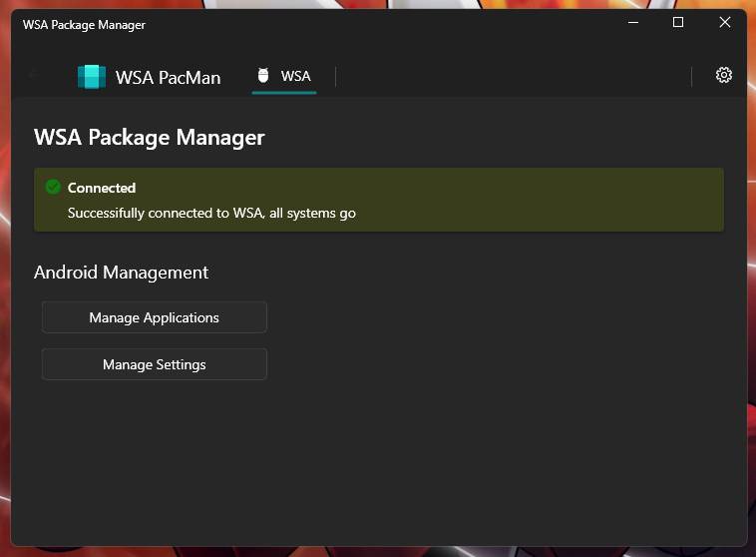The height and width of the screenshot is (557, 756).
Task: Open settings via the gear icon
Action: (x=724, y=75)
